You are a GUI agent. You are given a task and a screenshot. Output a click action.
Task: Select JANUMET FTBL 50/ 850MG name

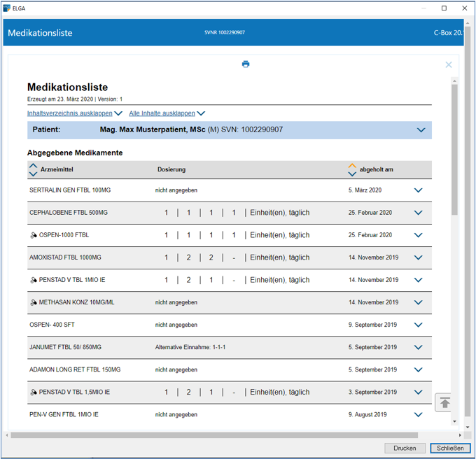65,347
